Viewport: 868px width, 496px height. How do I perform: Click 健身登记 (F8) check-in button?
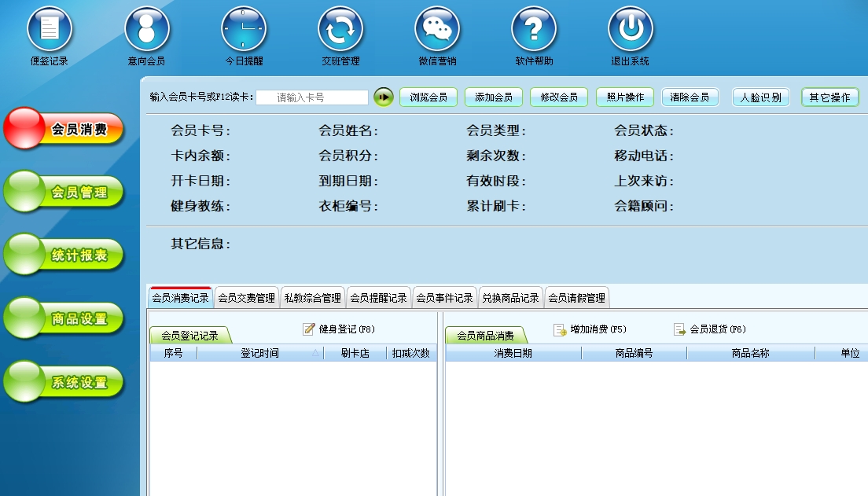click(339, 329)
